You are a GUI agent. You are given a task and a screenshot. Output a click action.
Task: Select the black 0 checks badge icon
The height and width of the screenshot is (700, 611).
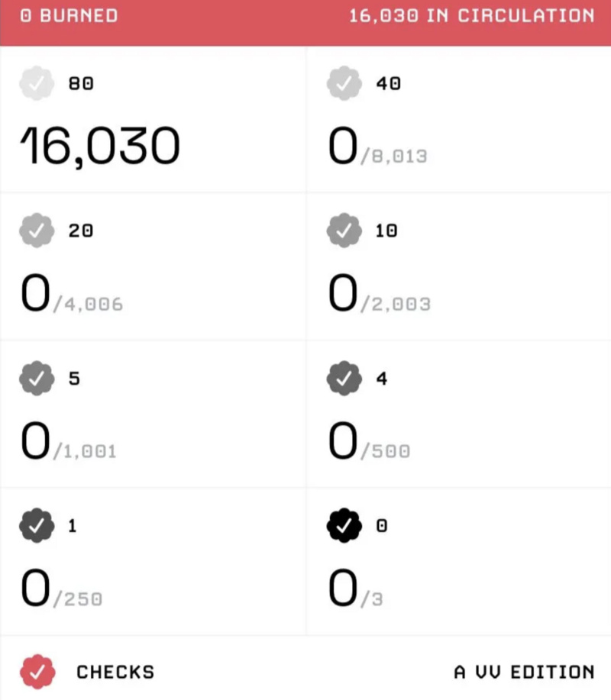click(344, 525)
